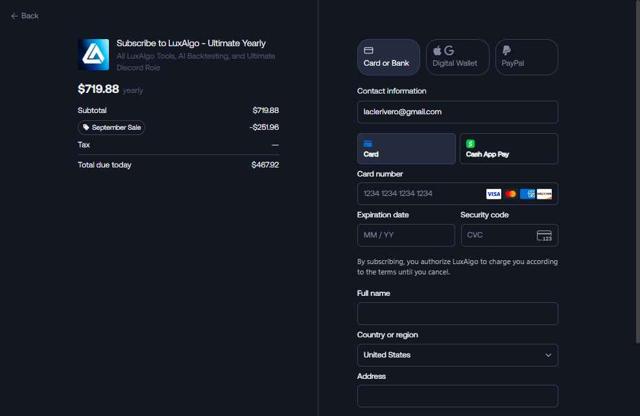This screenshot has height=416, width=640.
Task: Click the green Cash App icon
Action: pos(470,143)
